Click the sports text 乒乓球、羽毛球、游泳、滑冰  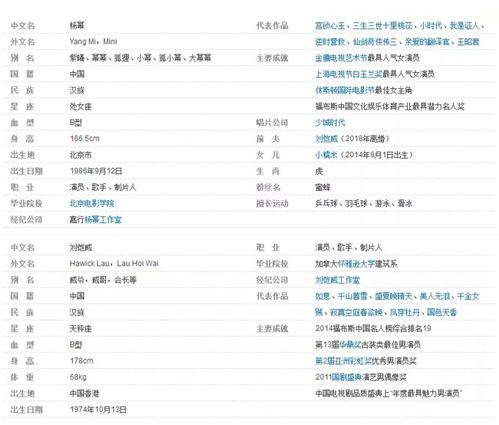coord(364,203)
